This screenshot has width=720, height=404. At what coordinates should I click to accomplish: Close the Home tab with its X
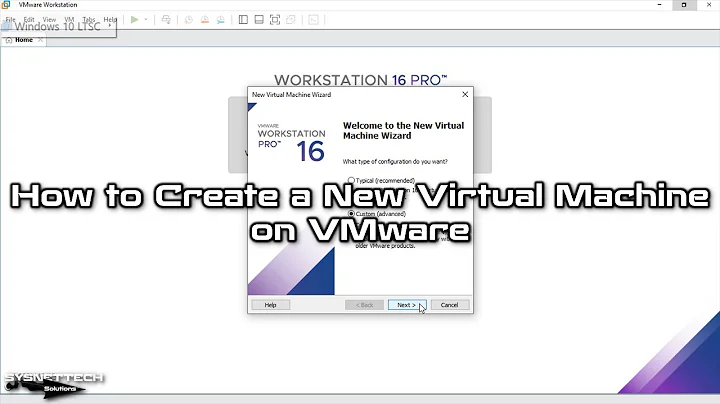pos(40,40)
